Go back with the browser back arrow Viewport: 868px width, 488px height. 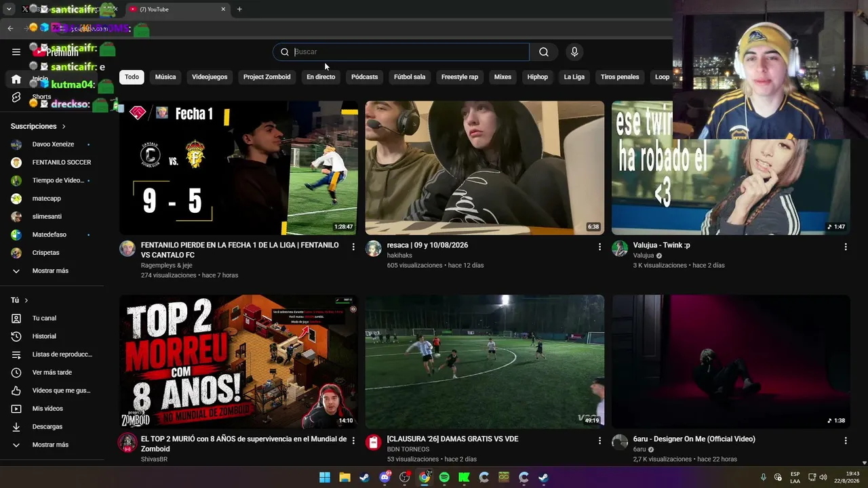click(10, 28)
